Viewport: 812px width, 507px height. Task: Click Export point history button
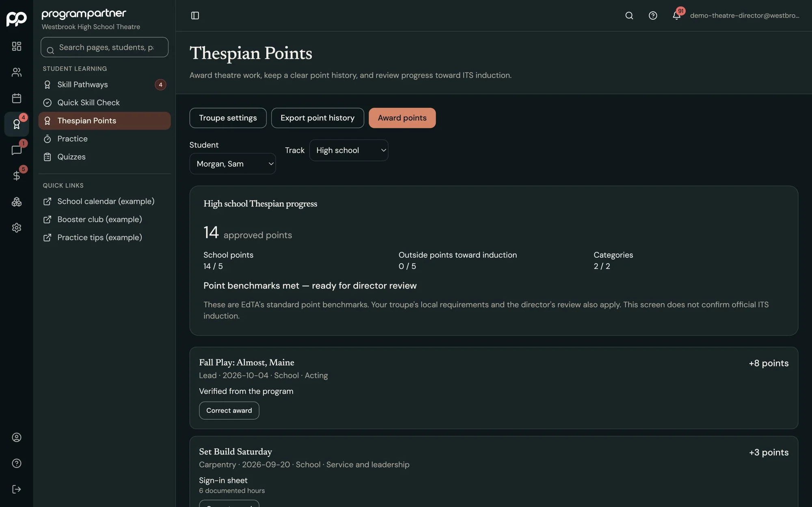coord(317,118)
